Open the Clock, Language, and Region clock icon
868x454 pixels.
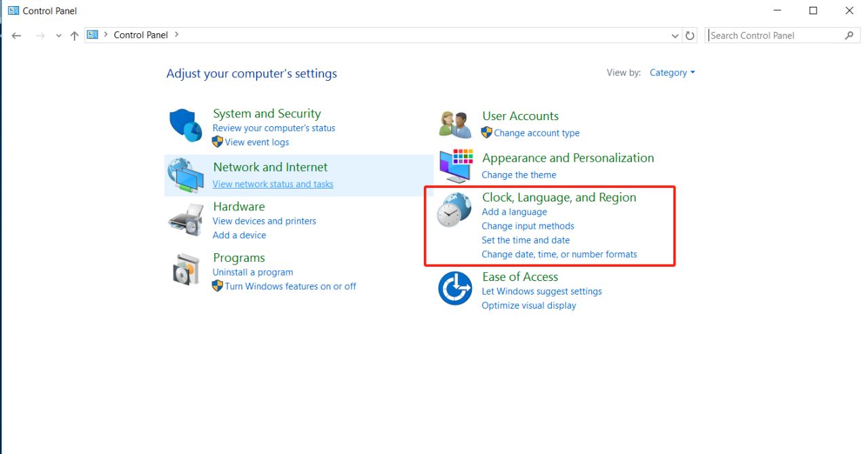[x=454, y=210]
